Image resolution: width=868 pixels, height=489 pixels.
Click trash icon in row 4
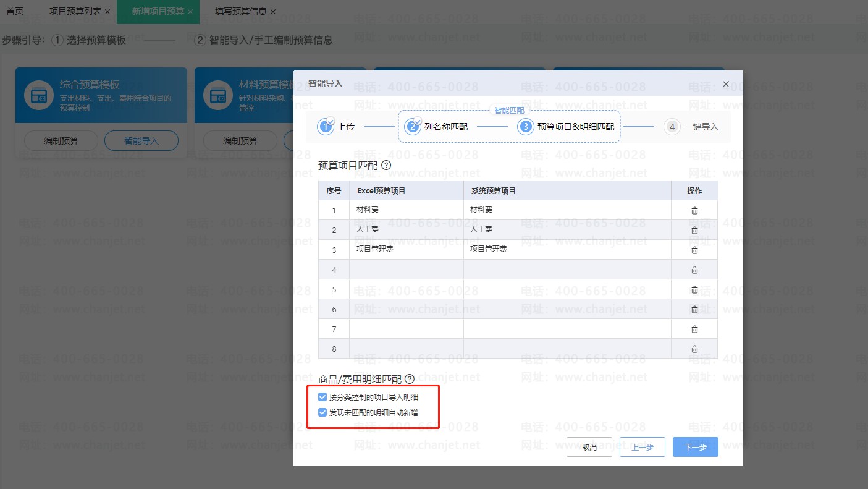(694, 270)
